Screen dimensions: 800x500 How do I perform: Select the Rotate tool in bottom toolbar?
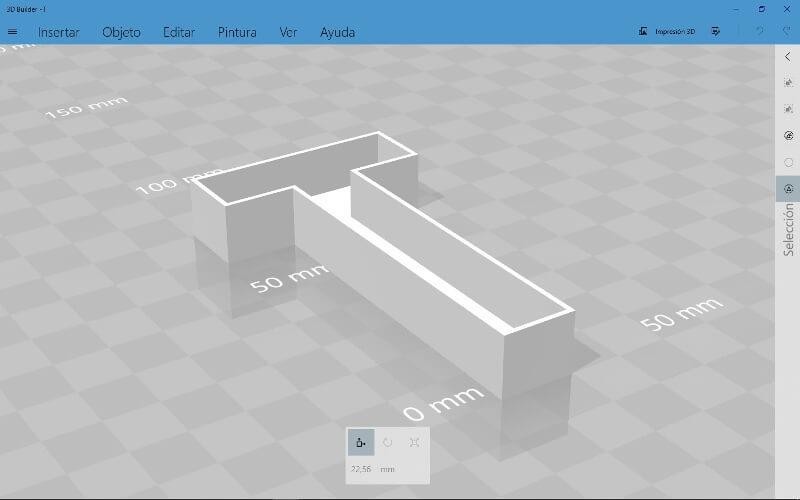388,442
